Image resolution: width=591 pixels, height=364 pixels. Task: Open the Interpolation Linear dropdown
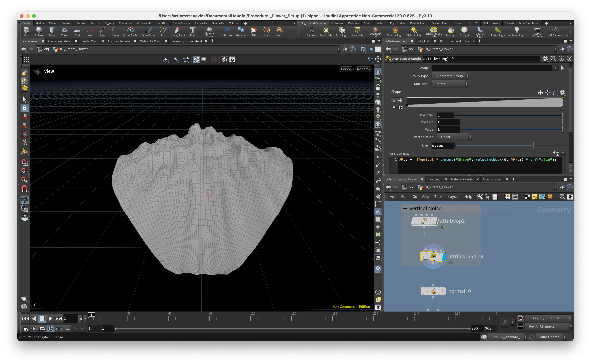pos(454,137)
